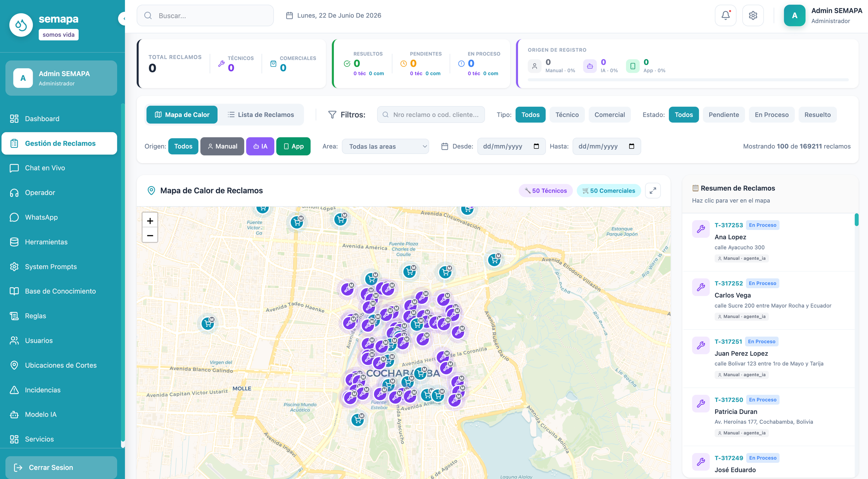868x479 pixels.
Task: Click the Buscar search field
Action: point(205,15)
